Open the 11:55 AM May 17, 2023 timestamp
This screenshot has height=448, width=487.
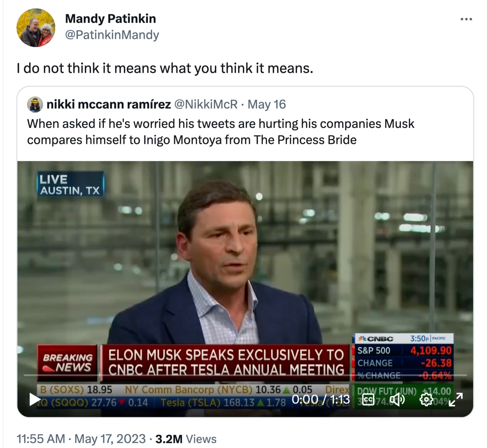81,439
